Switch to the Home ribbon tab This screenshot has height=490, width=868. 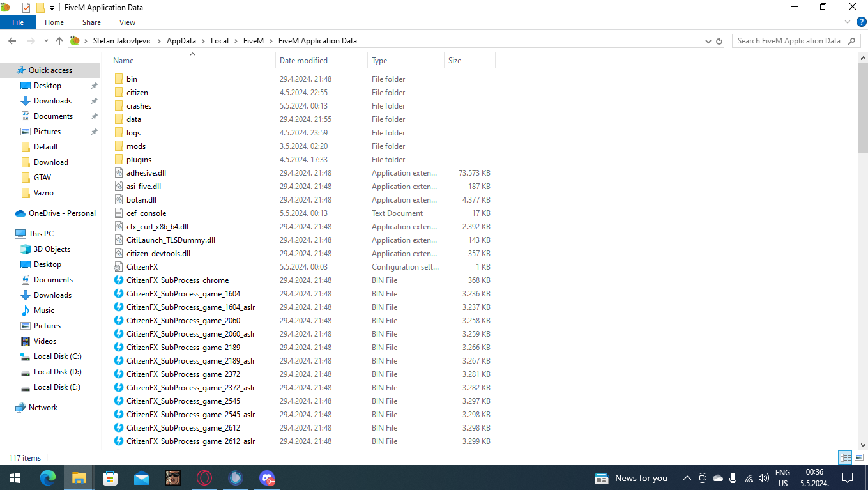coord(54,22)
